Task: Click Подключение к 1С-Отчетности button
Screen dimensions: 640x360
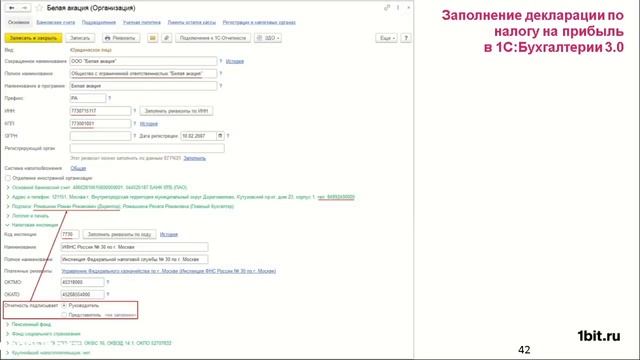Action: [x=213, y=38]
